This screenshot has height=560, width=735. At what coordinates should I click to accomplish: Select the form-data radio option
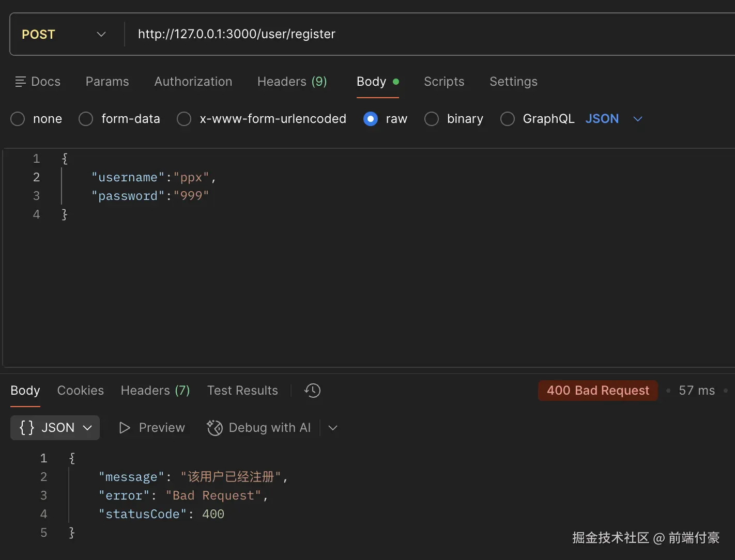click(x=86, y=119)
